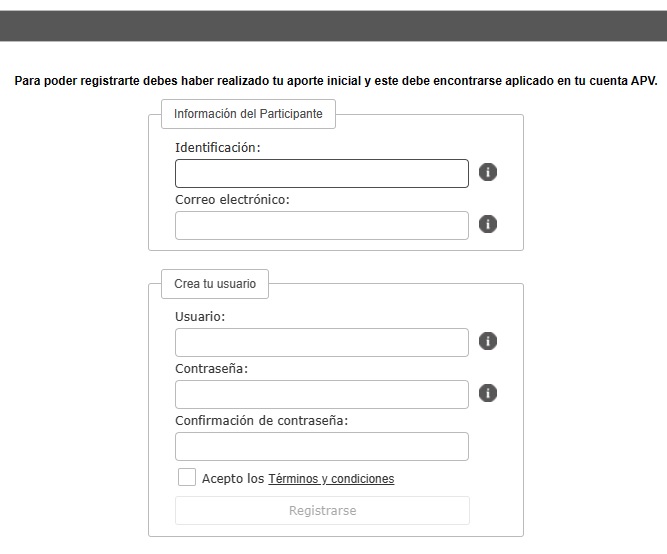The height and width of the screenshot is (554, 667).
Task: Show the info tooltip for Usuario
Action: click(487, 341)
